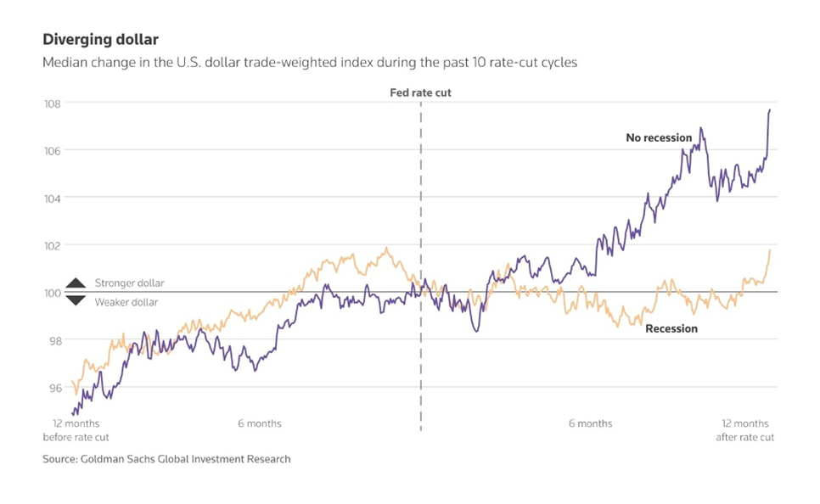Click the "Weaker dollar" text
This screenshot has width=820, height=504.
pos(126,302)
